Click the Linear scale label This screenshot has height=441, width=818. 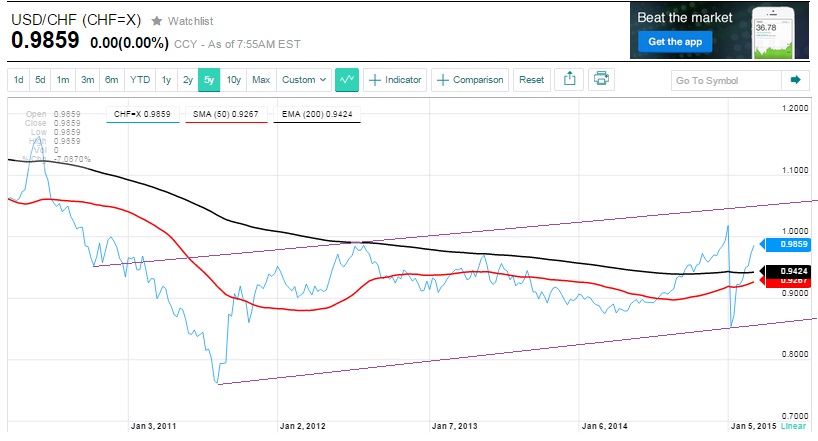click(794, 426)
